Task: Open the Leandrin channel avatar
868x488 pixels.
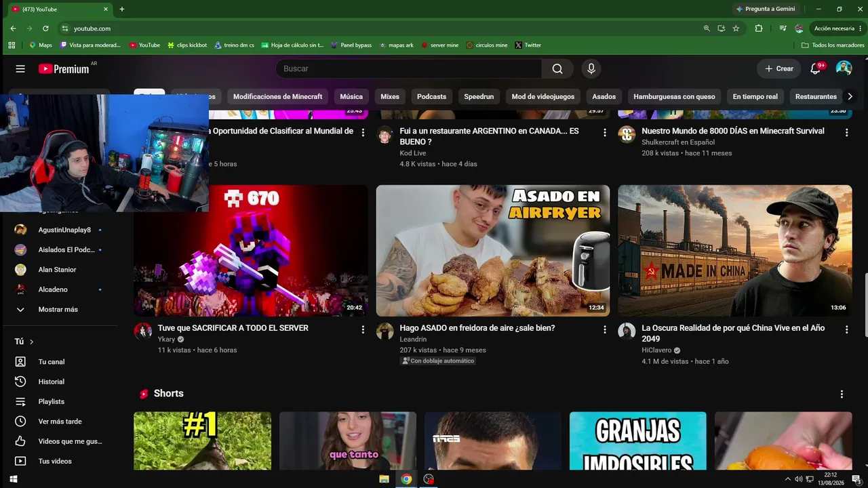Action: coord(385,331)
